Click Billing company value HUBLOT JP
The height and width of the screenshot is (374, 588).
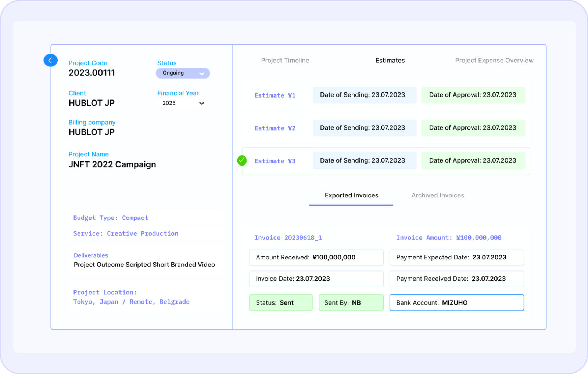point(92,132)
